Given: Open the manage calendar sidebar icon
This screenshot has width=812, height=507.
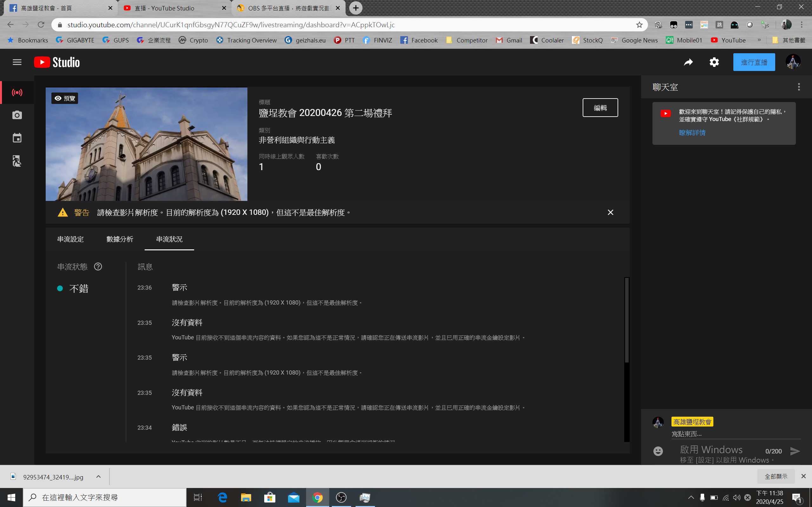Looking at the screenshot, I should click(17, 138).
